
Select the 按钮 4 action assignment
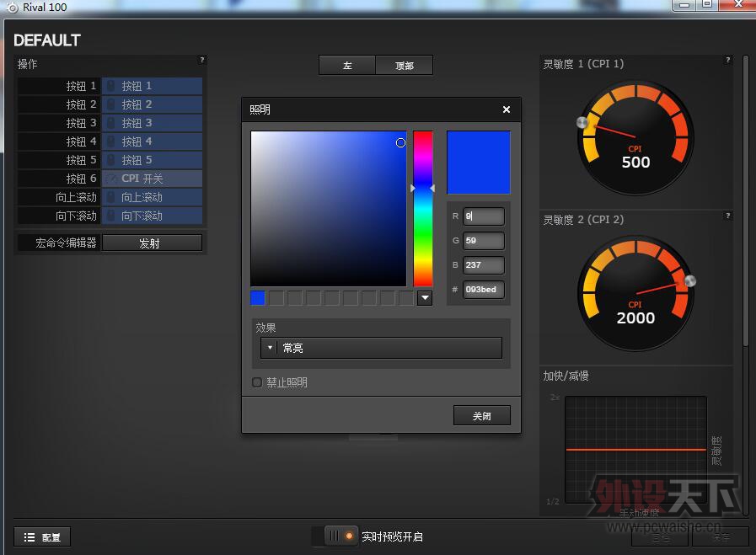point(152,141)
